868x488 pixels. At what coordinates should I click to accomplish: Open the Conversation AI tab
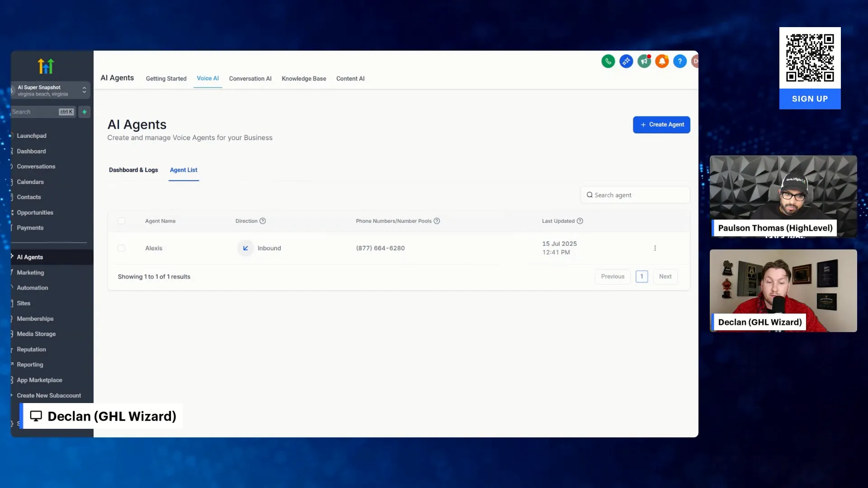250,79
